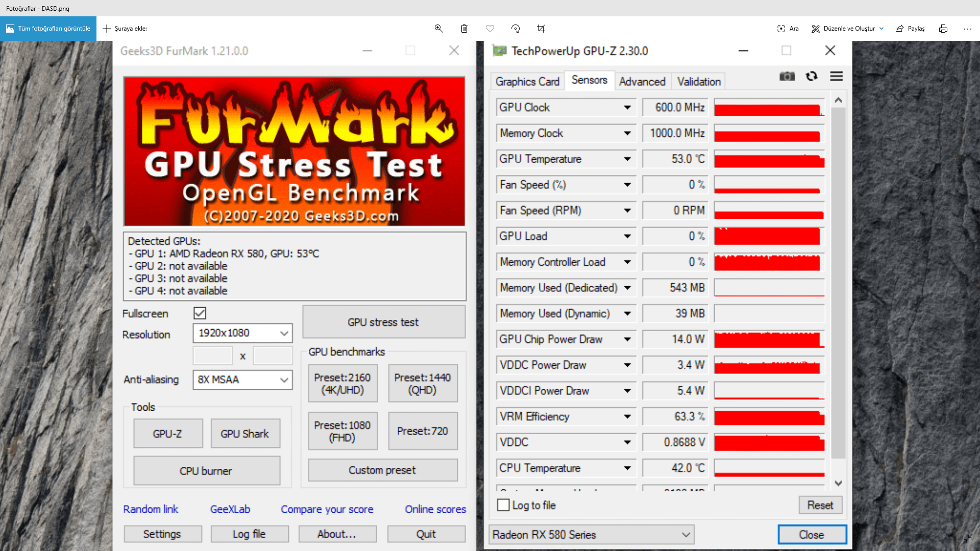This screenshot has width=980, height=551.
Task: Click the delete trash can icon
Action: tap(464, 29)
